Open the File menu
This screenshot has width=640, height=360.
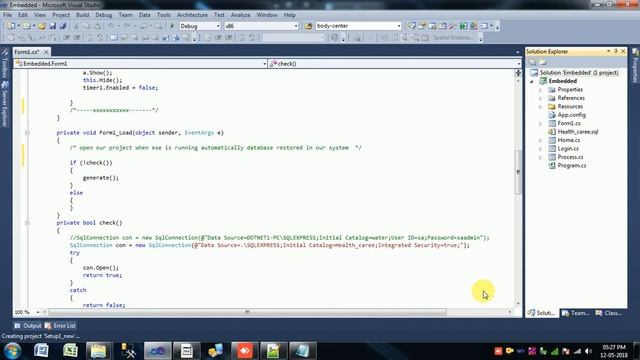pyautogui.click(x=7, y=15)
